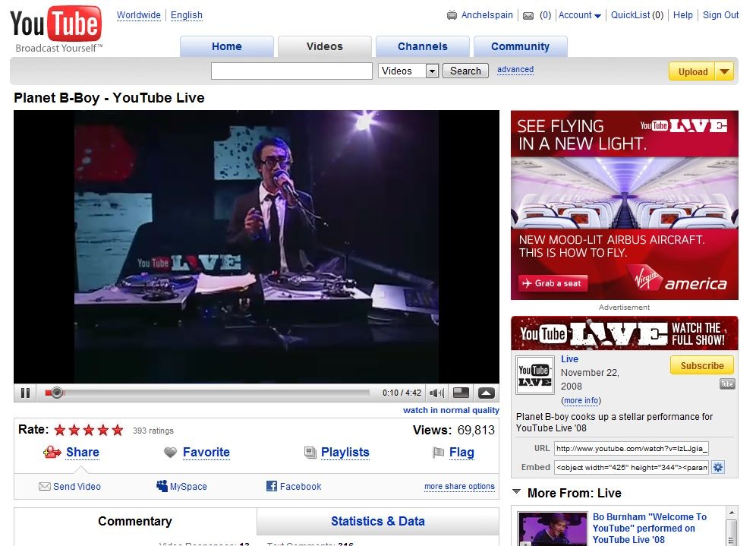Image resolution: width=756 pixels, height=546 pixels.
Task: Click the Playlists link
Action: click(x=345, y=453)
